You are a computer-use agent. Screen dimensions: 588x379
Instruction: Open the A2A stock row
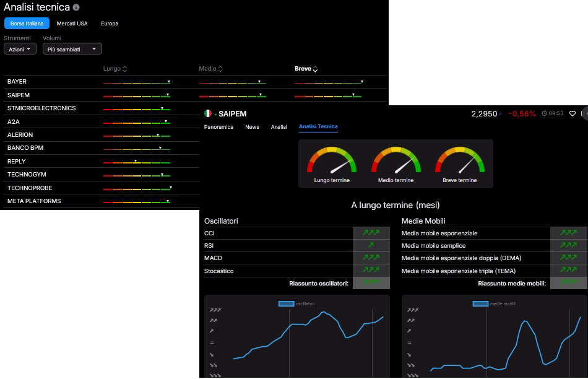click(102, 121)
